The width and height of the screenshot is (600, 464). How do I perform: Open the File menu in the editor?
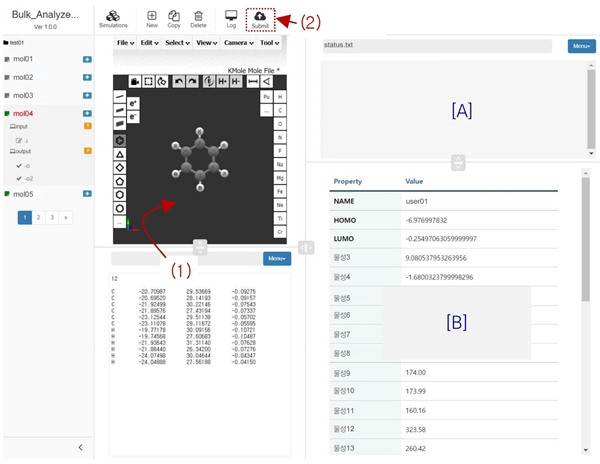pyautogui.click(x=126, y=44)
